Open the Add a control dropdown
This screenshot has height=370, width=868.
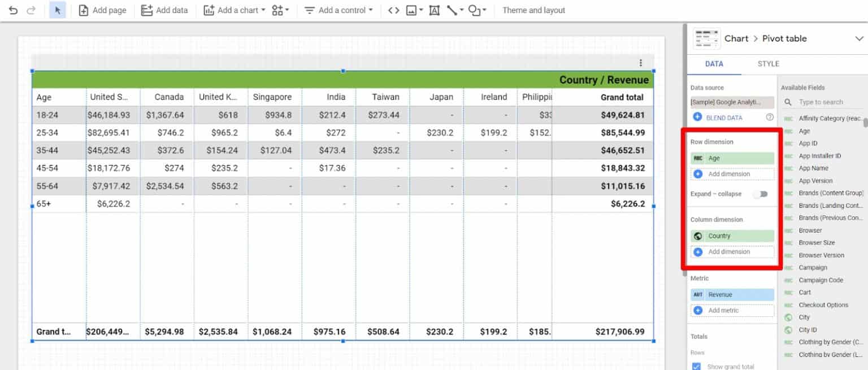click(338, 10)
